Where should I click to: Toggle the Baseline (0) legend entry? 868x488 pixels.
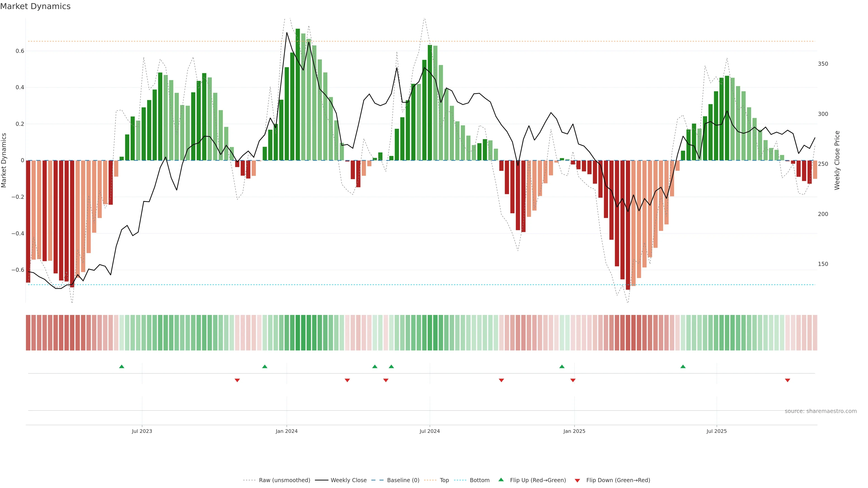403,480
